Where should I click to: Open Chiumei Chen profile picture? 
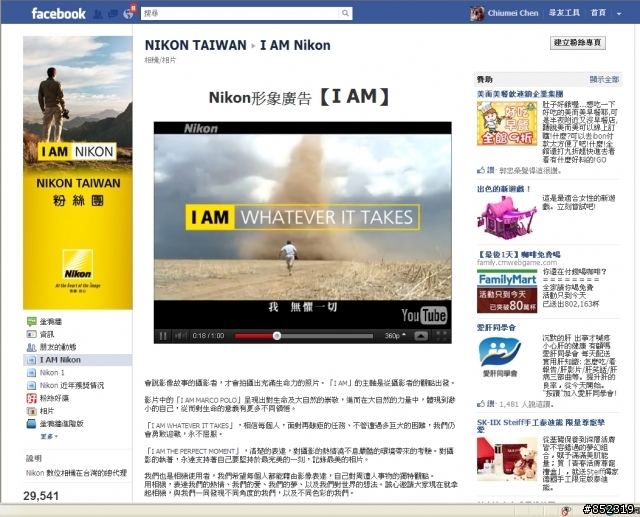click(x=477, y=13)
